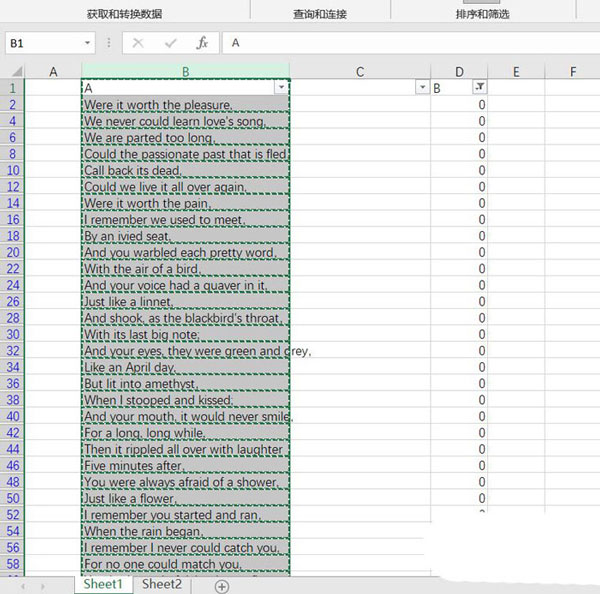Switch to the Sheet2 tab
Viewport: 600px width, 594px height.
point(161,584)
